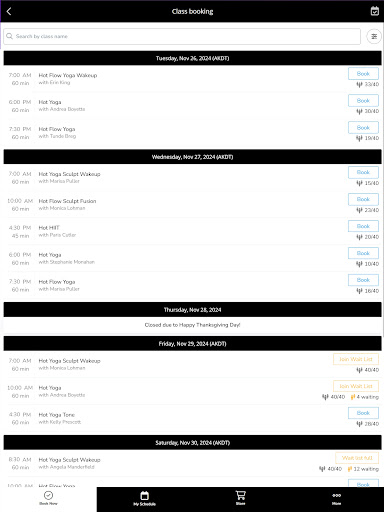
Task: Book Tuesday 6:00 PM Hot Yoga class
Action: point(363,101)
